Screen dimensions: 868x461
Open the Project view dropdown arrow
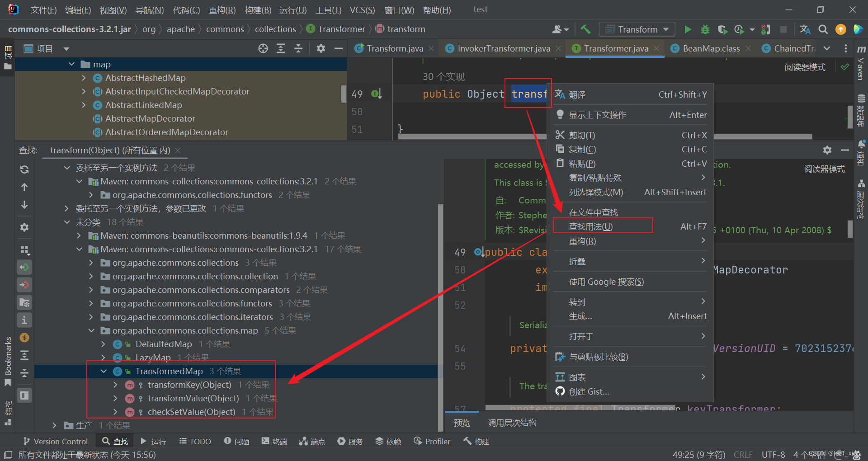coord(66,48)
